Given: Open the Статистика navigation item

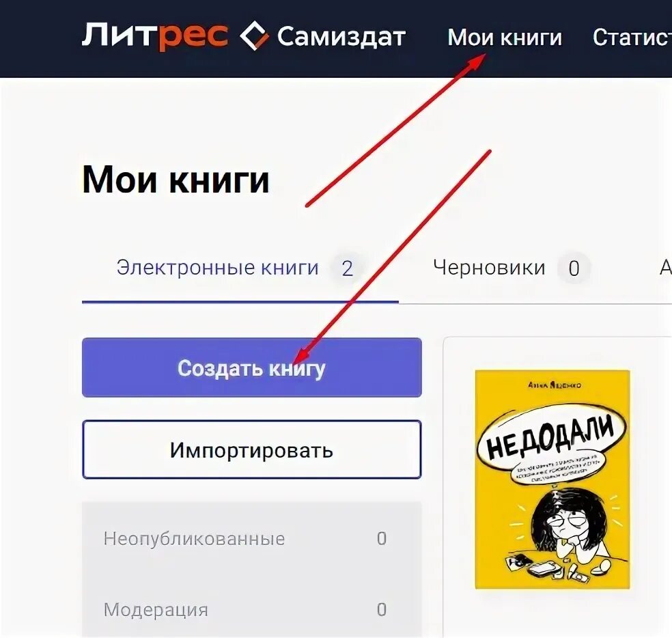Looking at the screenshot, I should [x=632, y=38].
